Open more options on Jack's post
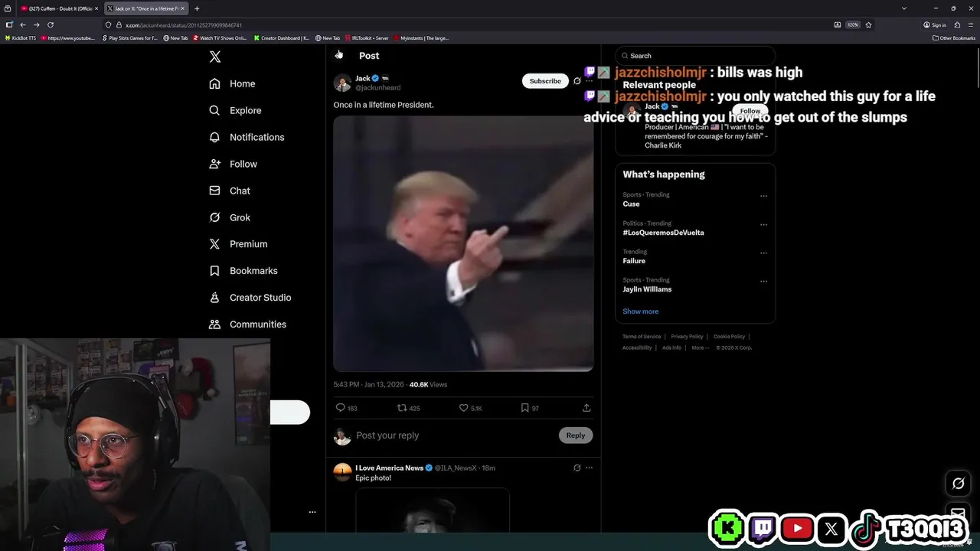Image resolution: width=980 pixels, height=551 pixels. (589, 81)
